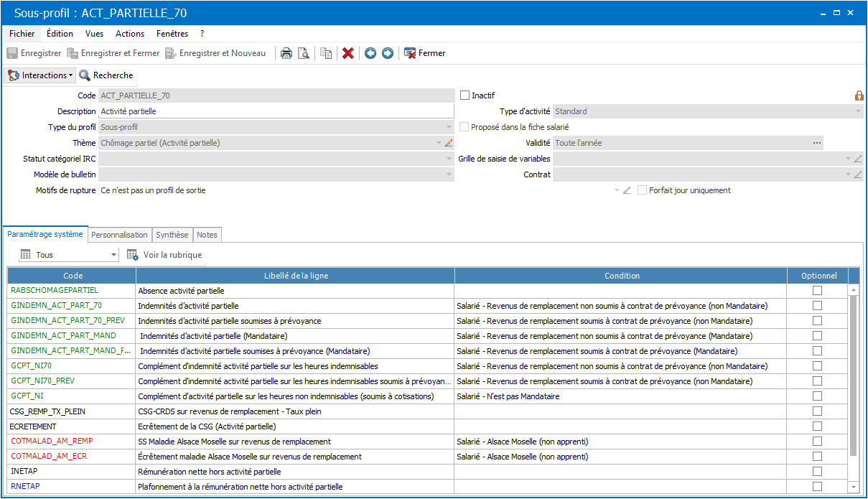Image resolution: width=868 pixels, height=499 pixels.
Task: Click the copy/duplicate pages icon
Action: pos(326,53)
